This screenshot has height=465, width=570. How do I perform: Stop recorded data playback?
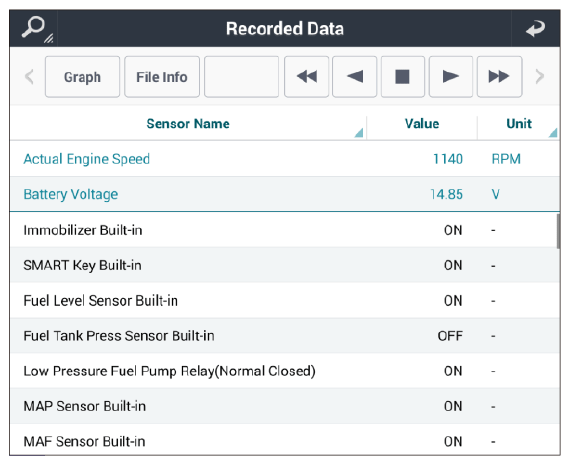click(x=403, y=77)
